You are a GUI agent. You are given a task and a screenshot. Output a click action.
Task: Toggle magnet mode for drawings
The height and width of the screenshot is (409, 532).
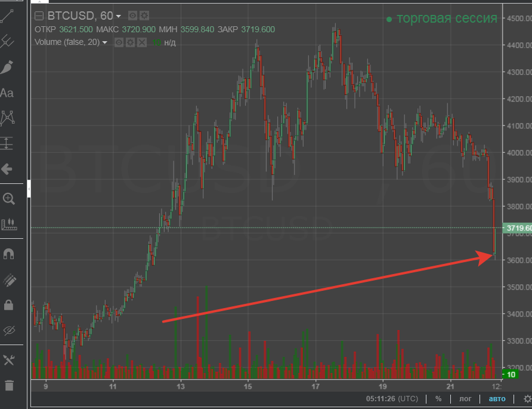[x=8, y=254]
